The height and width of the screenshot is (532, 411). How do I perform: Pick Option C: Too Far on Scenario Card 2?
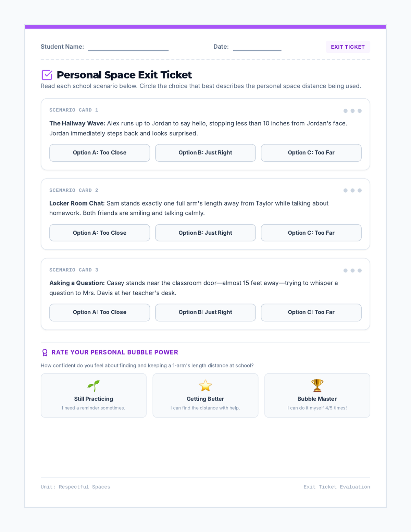pyautogui.click(x=311, y=233)
